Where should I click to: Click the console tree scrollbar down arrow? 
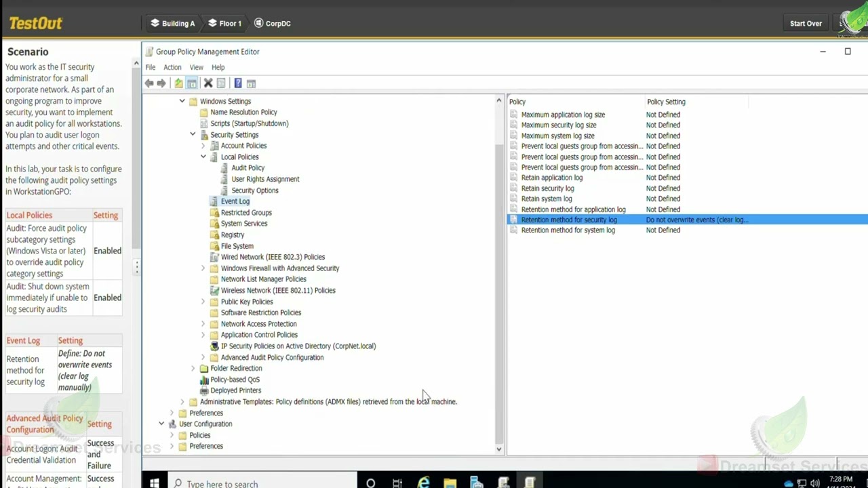point(499,449)
